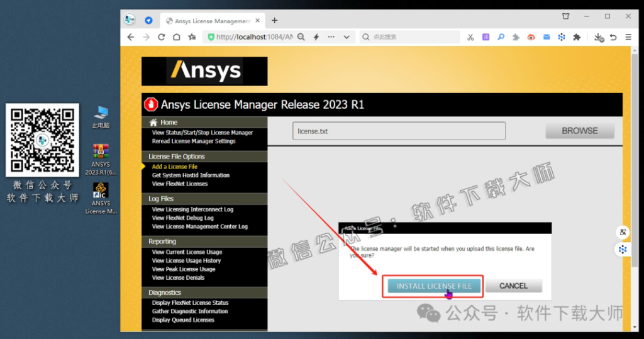644x339 pixels.
Task: Go to the browser home page icon
Action: coord(177,37)
